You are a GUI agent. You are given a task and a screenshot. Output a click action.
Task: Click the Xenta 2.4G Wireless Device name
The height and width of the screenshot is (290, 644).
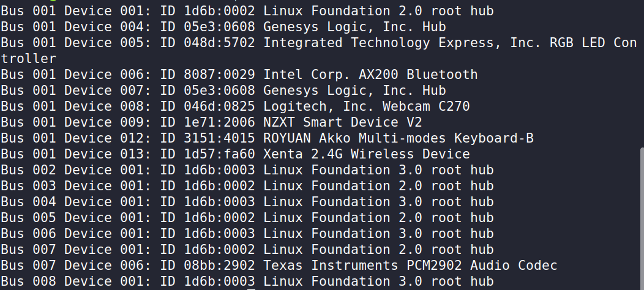click(x=367, y=154)
